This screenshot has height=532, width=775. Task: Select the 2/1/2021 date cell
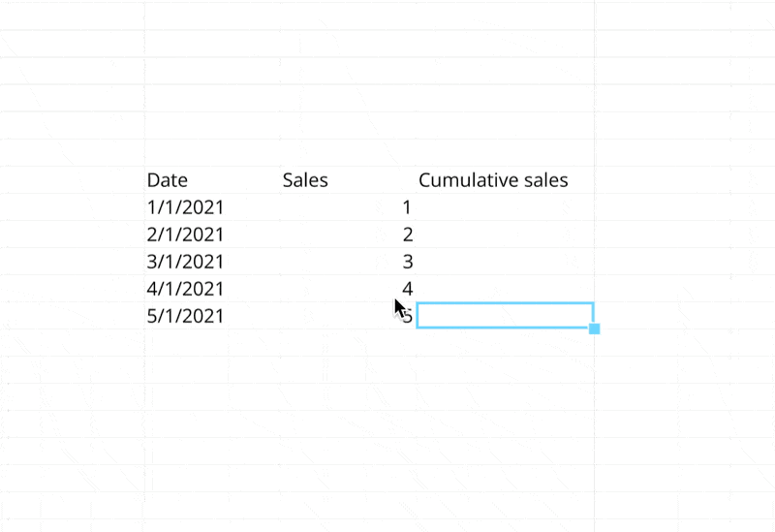[x=185, y=235]
